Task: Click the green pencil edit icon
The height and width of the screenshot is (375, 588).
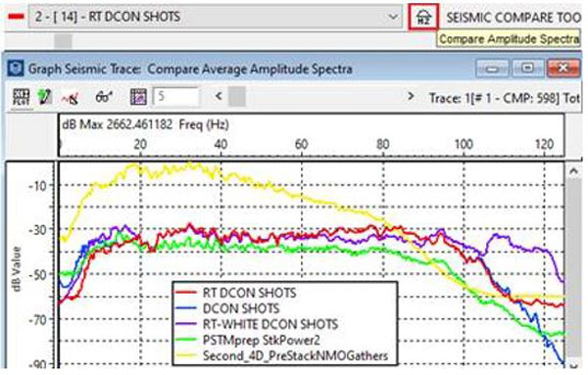Action: [45, 97]
